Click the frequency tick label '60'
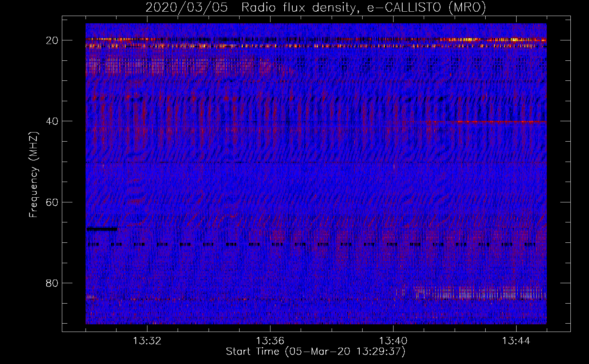Screen dimensions: 589x364 [52, 202]
